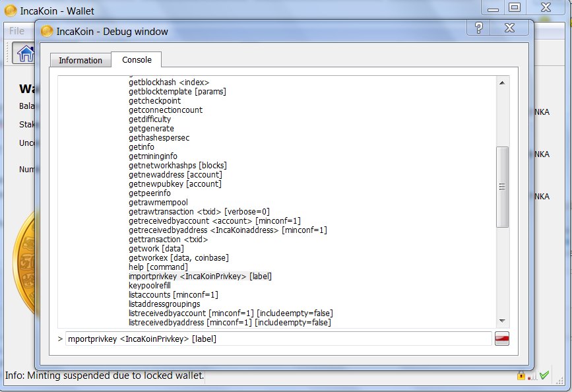572x392 pixels.
Task: Click the 'listaddressgroupings' line
Action: (x=164, y=304)
